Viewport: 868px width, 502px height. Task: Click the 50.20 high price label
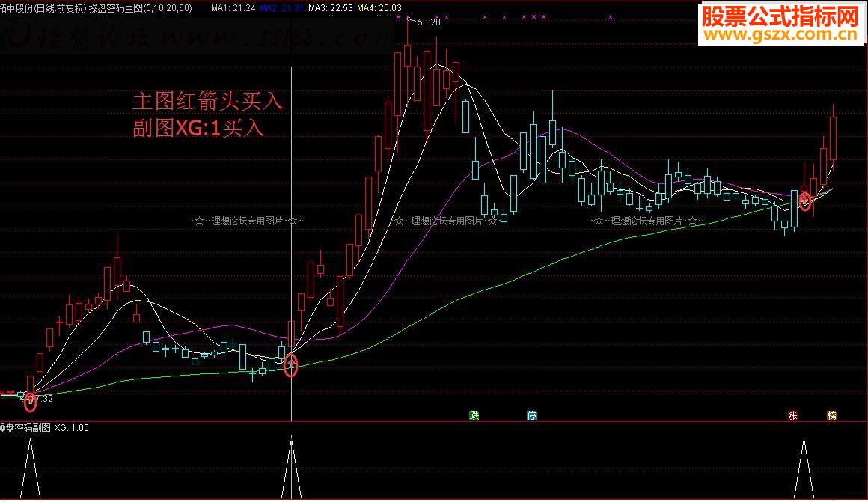(x=429, y=22)
